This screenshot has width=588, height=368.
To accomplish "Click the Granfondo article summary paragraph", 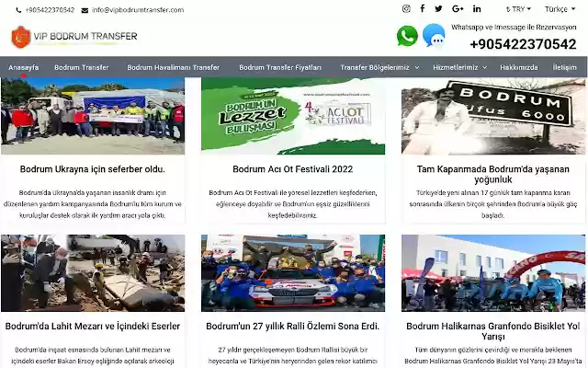I will pyautogui.click(x=493, y=355).
